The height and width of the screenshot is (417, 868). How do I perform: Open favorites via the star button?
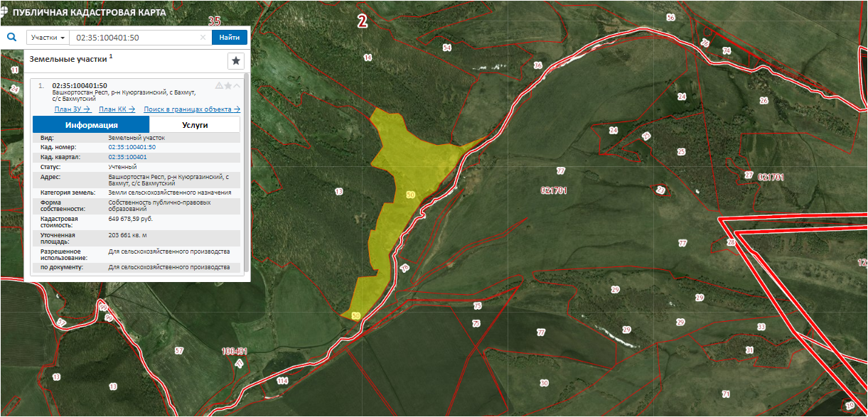click(236, 60)
